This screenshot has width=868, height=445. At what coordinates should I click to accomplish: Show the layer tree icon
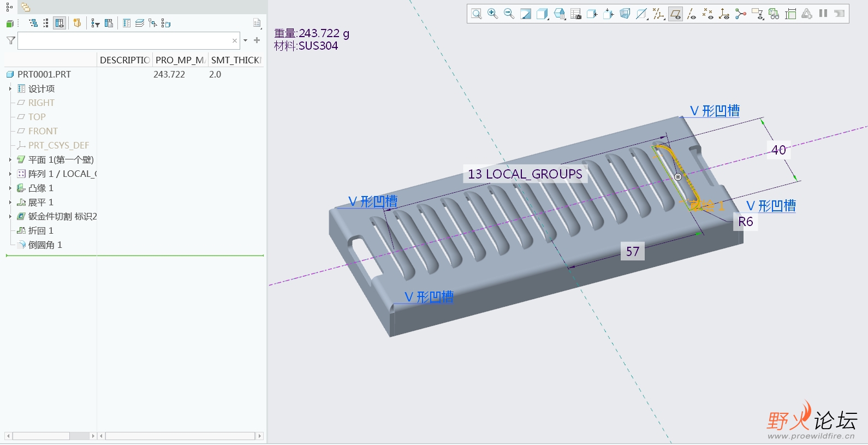(x=140, y=23)
